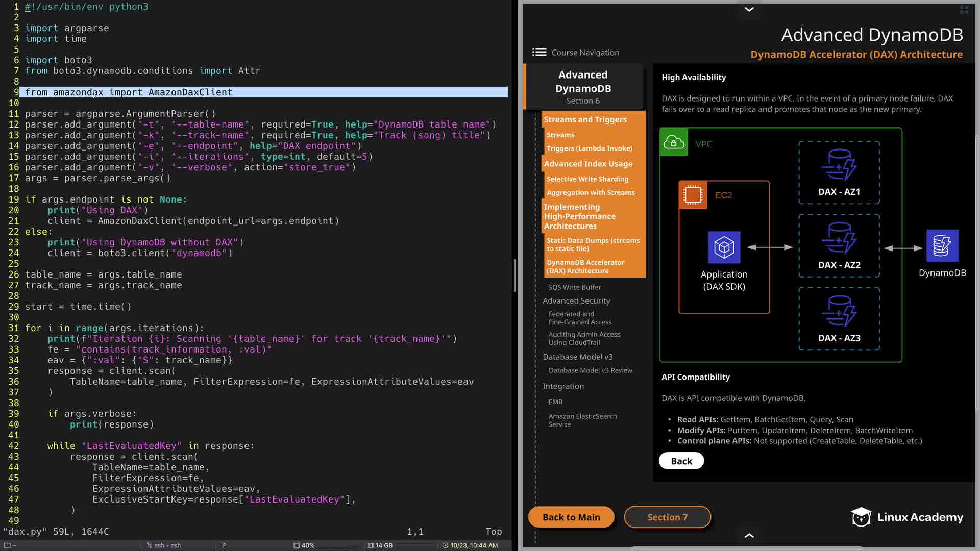Viewport: 980px width, 551px height.
Task: Click the DAX - AZ2 node icon
Action: (839, 238)
